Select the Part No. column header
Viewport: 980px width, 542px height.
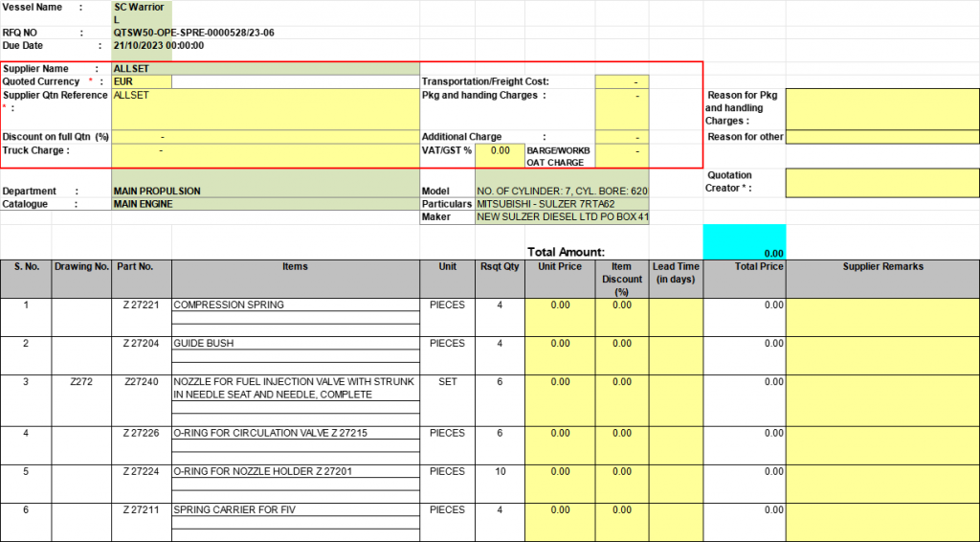point(142,279)
